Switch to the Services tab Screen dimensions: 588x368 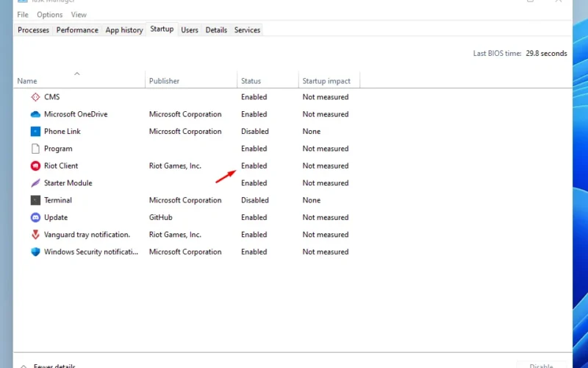point(247,30)
